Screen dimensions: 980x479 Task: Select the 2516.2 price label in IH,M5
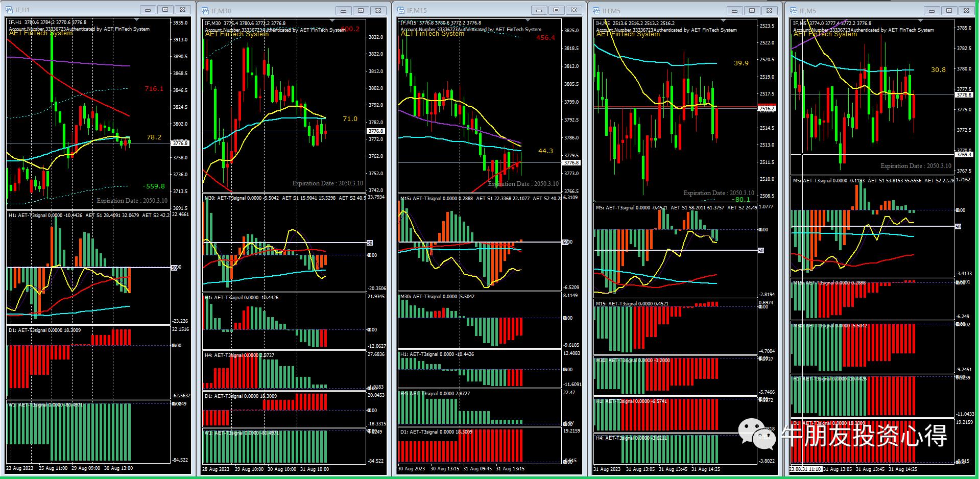coord(767,109)
